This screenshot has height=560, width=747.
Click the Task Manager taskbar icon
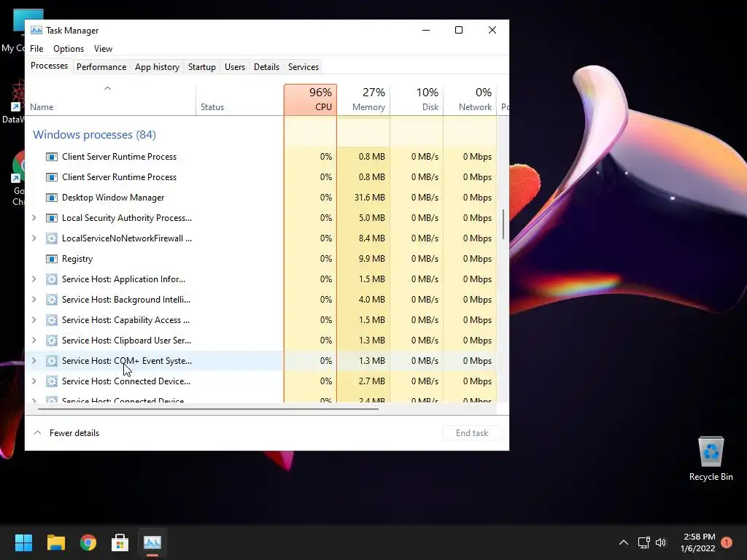coord(152,542)
